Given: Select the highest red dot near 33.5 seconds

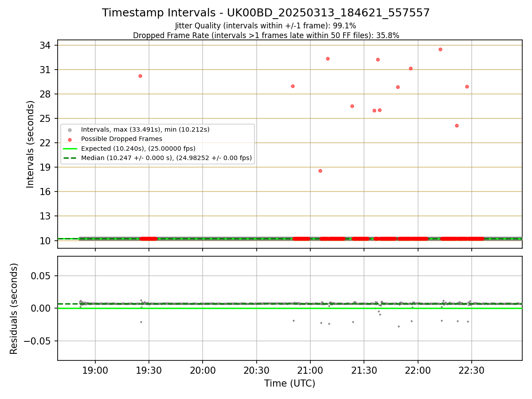Looking at the screenshot, I should coord(440,49).
